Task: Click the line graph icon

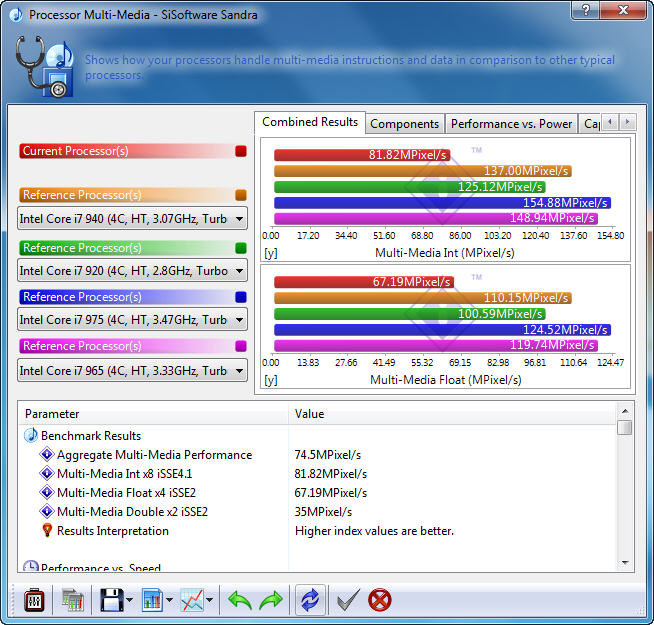Action: click(x=192, y=600)
